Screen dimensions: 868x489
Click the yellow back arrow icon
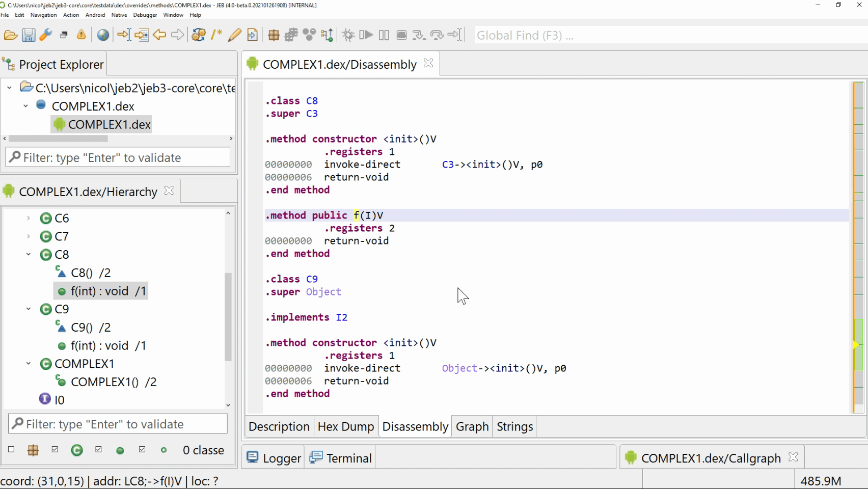coord(159,35)
